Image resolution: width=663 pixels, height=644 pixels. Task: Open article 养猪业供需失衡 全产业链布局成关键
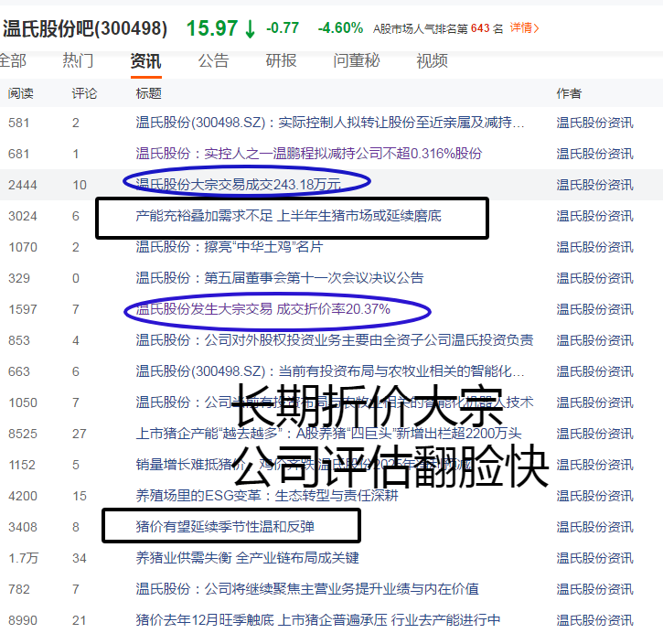(247, 558)
